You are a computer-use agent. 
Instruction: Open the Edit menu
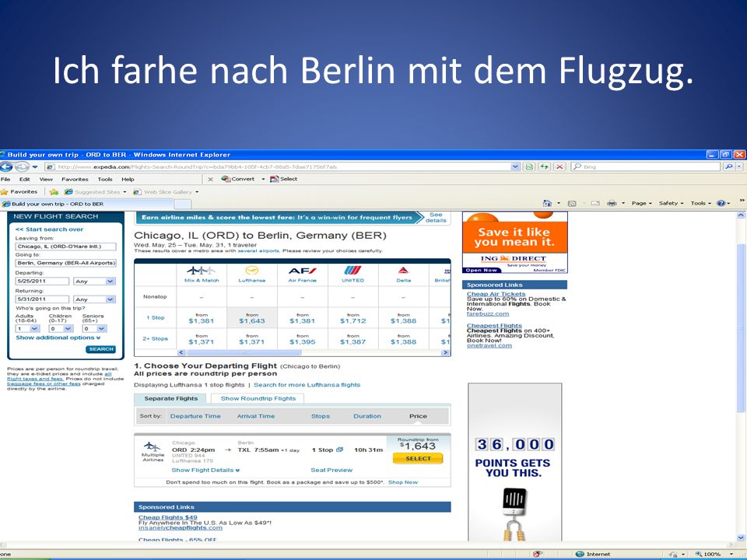pos(25,180)
